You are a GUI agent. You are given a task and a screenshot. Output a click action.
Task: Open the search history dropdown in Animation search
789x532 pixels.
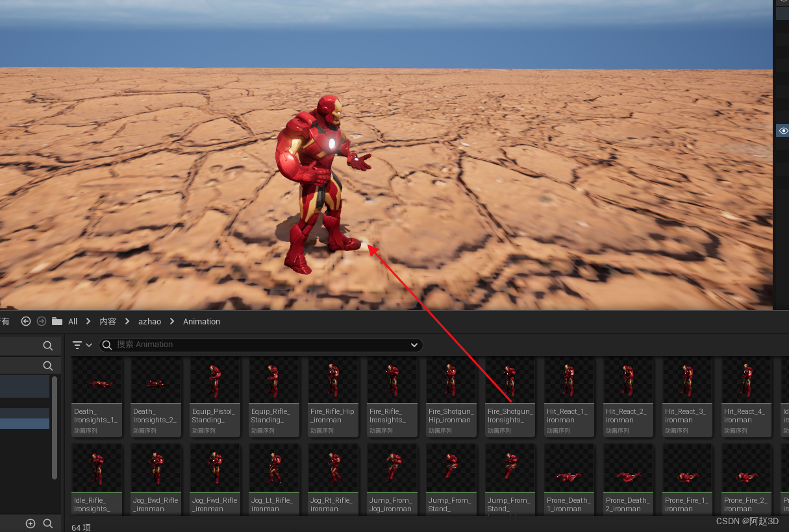(414, 345)
